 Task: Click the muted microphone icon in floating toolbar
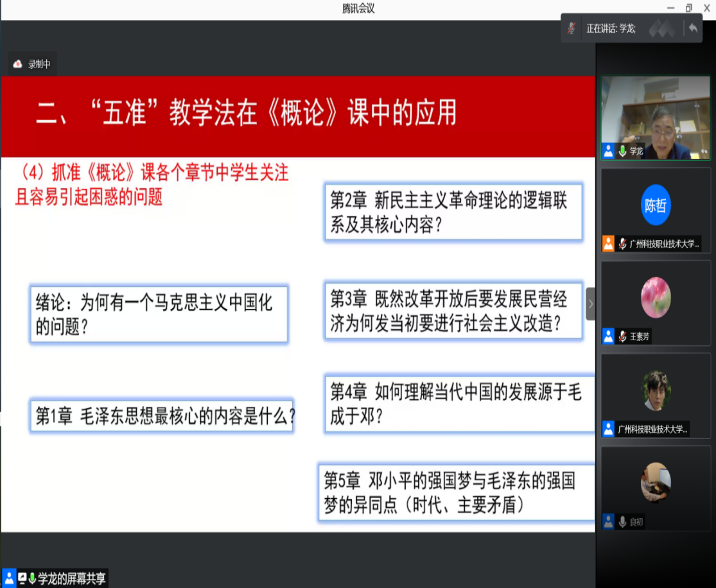coord(572,28)
